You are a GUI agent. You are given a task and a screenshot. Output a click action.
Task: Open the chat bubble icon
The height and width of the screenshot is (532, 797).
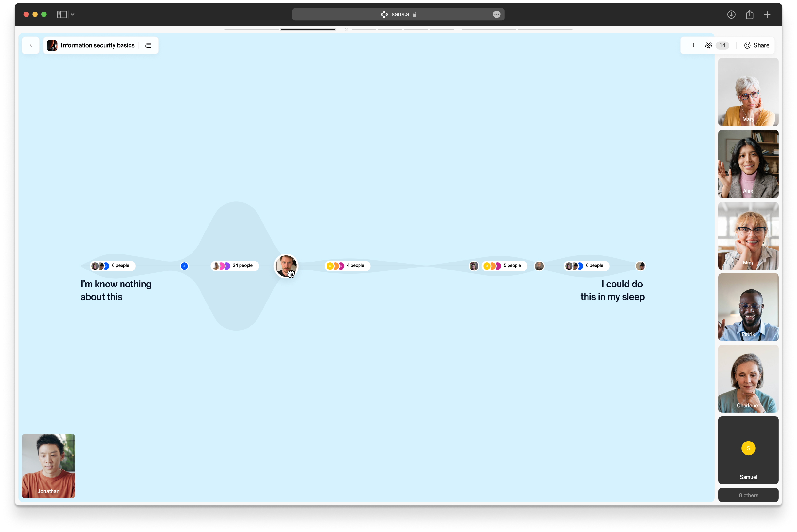[x=690, y=45]
